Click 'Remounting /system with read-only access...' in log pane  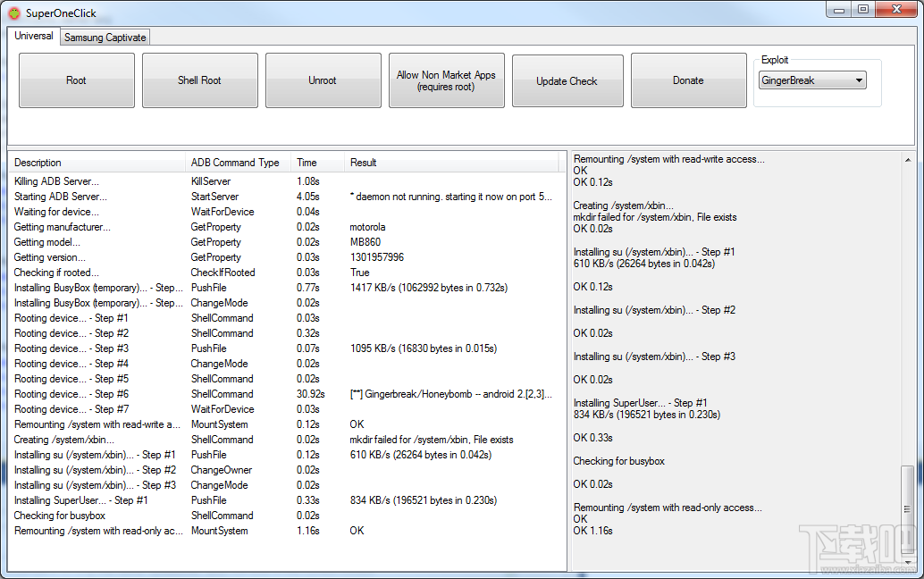pos(668,508)
